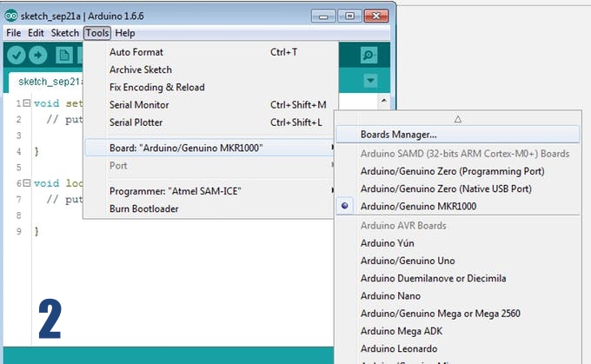Open the Edit menu
This screenshot has height=364, width=591.
coord(36,33)
